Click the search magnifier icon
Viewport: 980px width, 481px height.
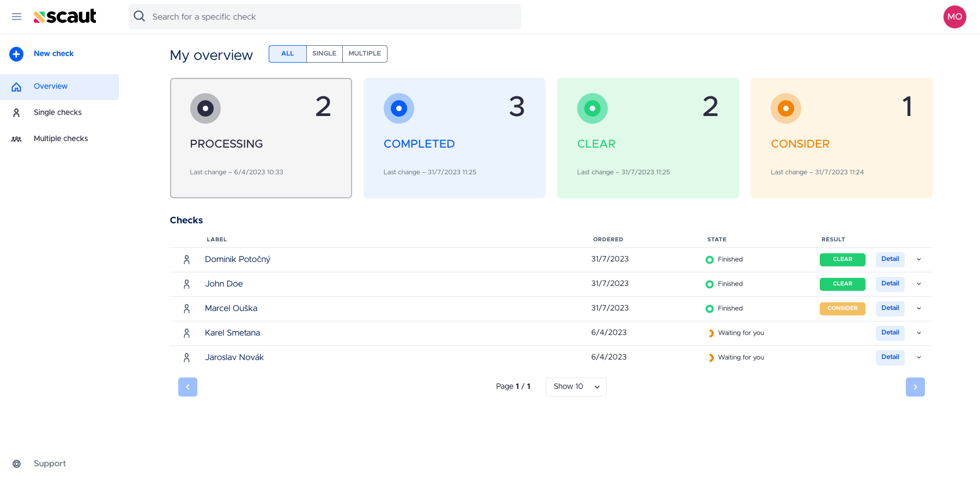coord(140,16)
